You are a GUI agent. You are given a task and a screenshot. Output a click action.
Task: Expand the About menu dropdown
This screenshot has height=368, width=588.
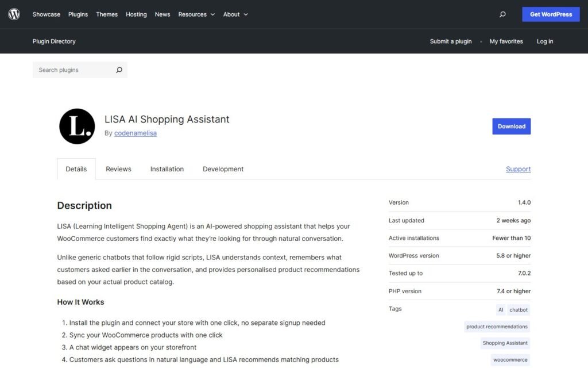pyautogui.click(x=235, y=14)
